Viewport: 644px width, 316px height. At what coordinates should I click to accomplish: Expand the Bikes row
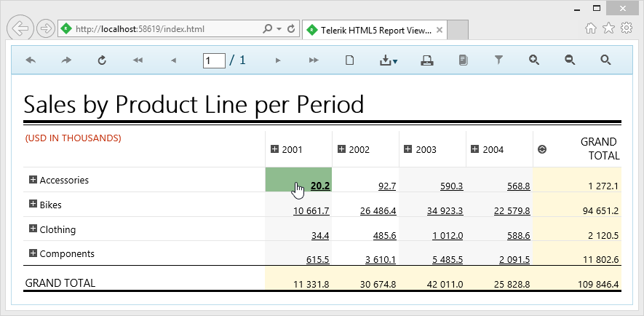(x=33, y=204)
